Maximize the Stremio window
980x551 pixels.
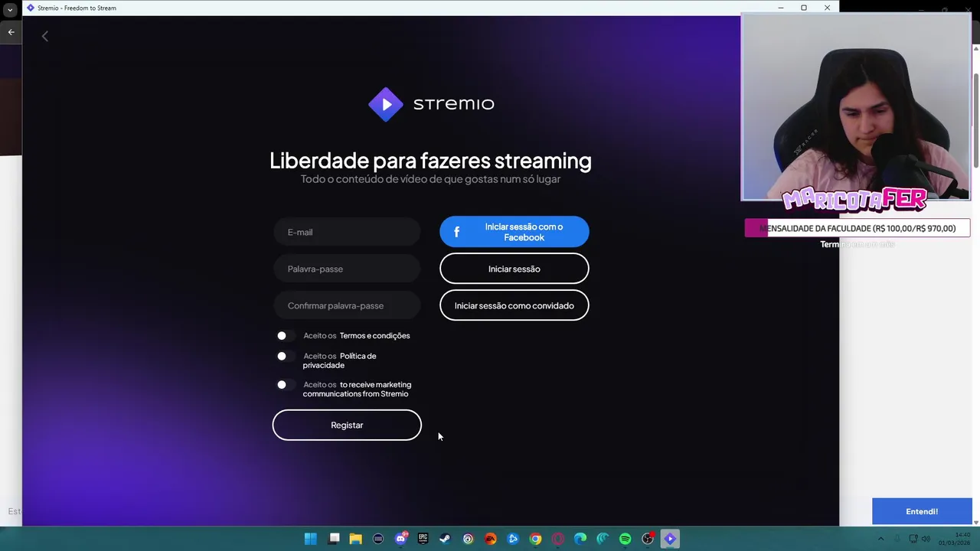click(x=804, y=8)
